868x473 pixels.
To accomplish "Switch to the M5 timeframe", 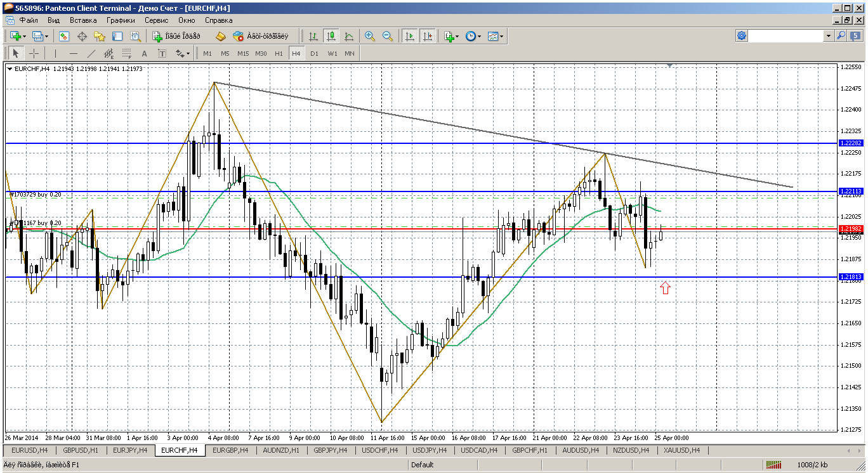I will click(x=225, y=53).
